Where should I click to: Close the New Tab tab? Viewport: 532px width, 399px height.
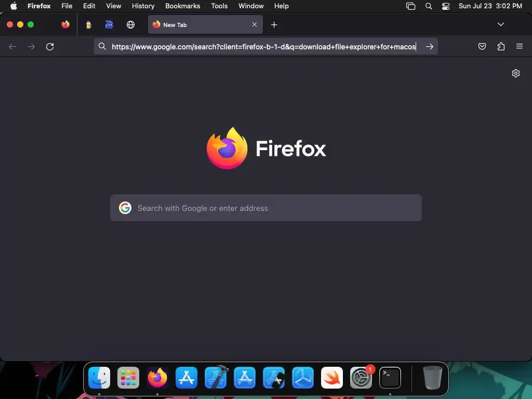click(x=255, y=24)
